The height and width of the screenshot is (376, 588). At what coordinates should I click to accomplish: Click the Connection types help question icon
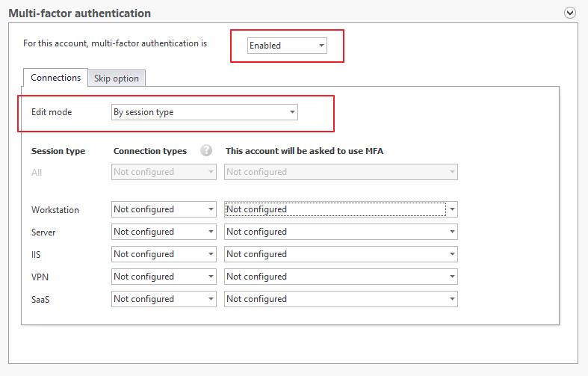click(206, 150)
